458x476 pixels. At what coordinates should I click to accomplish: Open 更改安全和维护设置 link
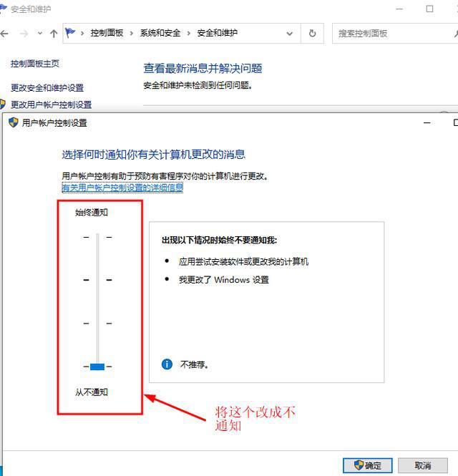pos(47,87)
